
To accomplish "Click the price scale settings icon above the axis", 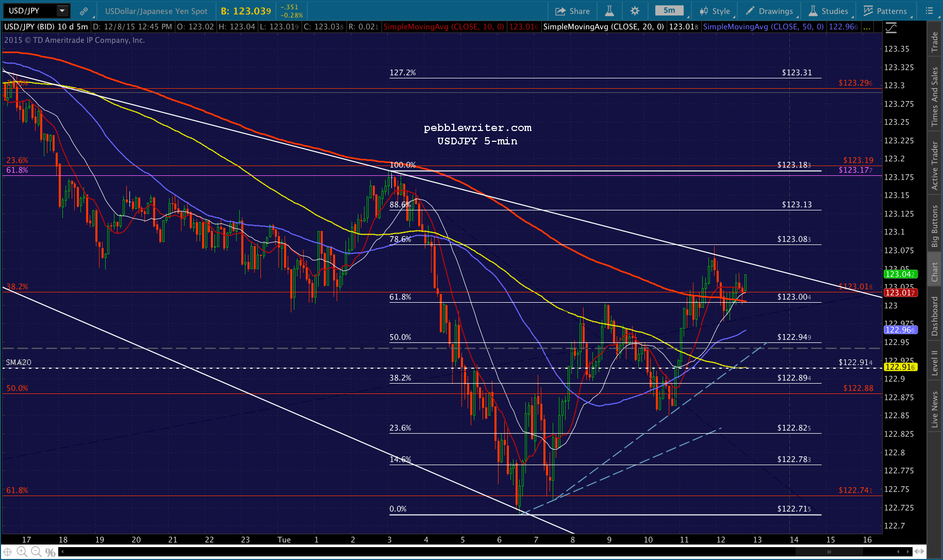I will tap(890, 28).
